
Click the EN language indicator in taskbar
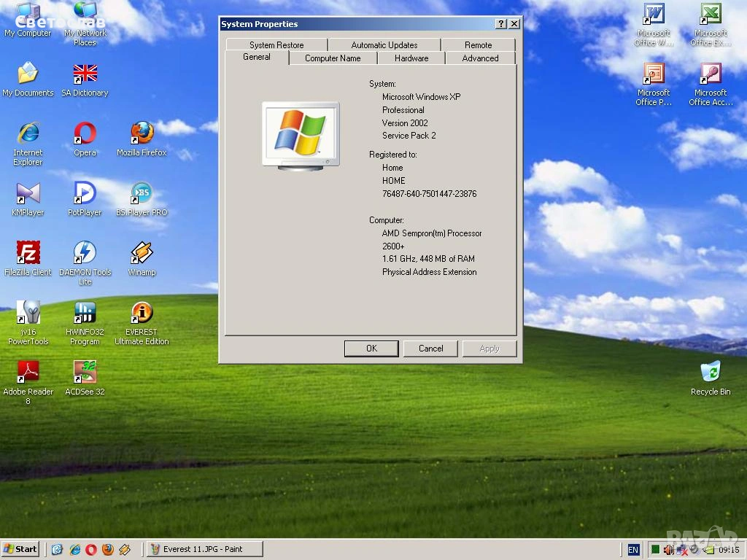(633, 550)
